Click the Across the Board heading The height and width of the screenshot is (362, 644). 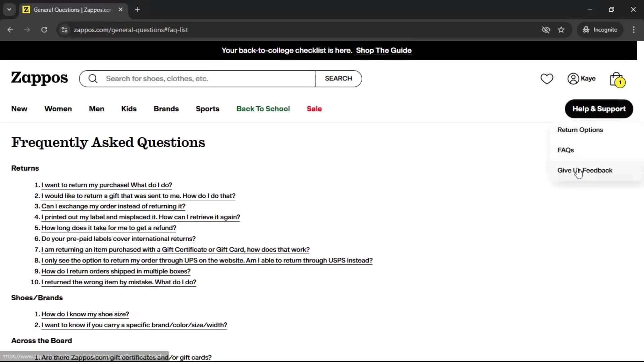[42, 341]
